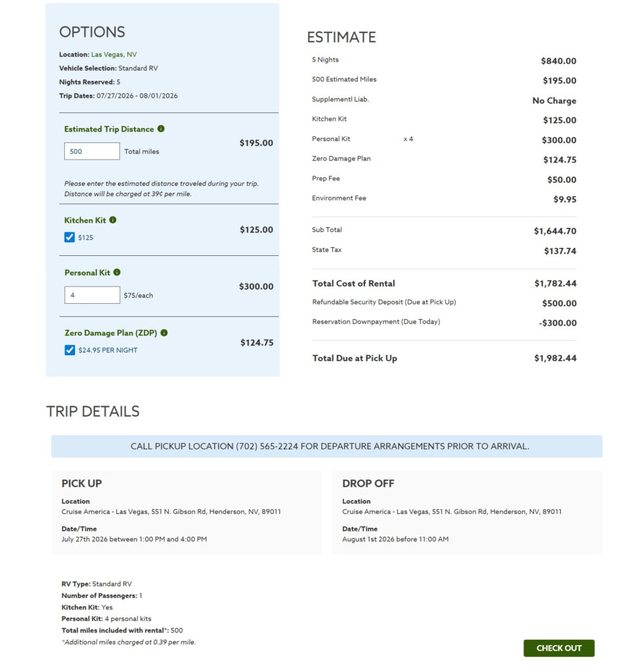The image size is (637, 672).
Task: Click info icon beside Estimated Trip Distance
Action: pos(162,129)
